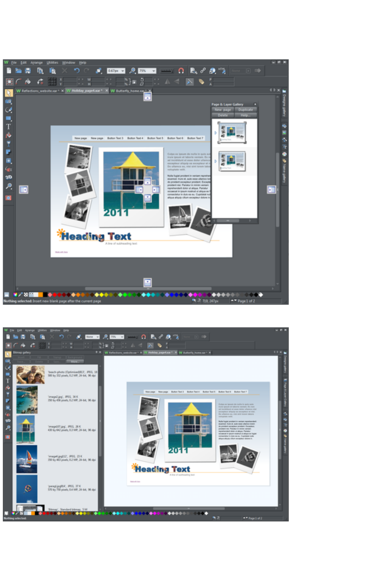Click Save icon in Bitmap gallery window
The height and width of the screenshot is (588, 388).
pos(23,337)
